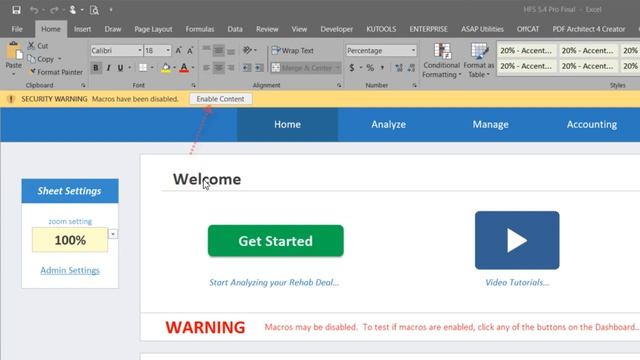The width and height of the screenshot is (640, 360).
Task: Apply the red Font Color A
Action: tap(184, 68)
